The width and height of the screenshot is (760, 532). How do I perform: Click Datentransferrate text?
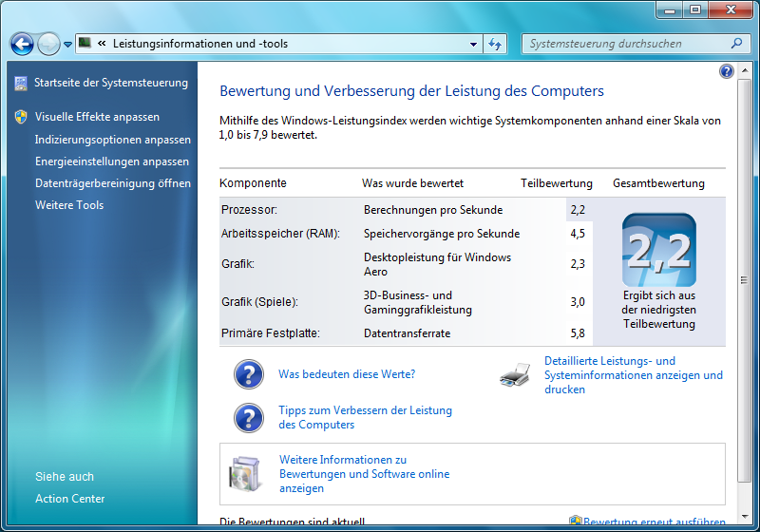pyautogui.click(x=408, y=333)
